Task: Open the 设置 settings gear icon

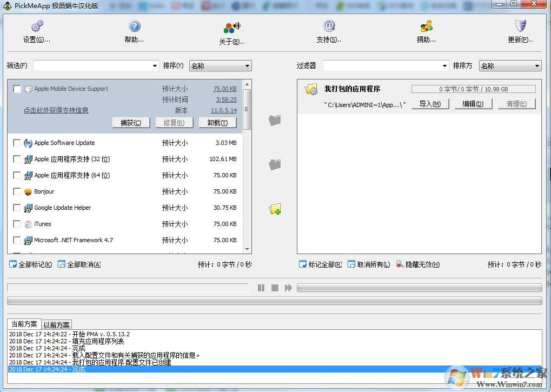Action: pos(37,26)
